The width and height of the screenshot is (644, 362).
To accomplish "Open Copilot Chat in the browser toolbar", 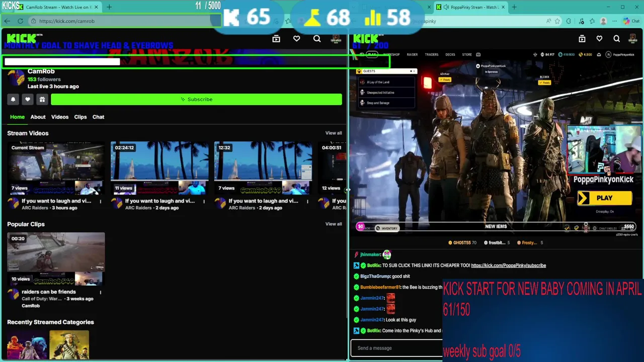I will tap(631, 21).
